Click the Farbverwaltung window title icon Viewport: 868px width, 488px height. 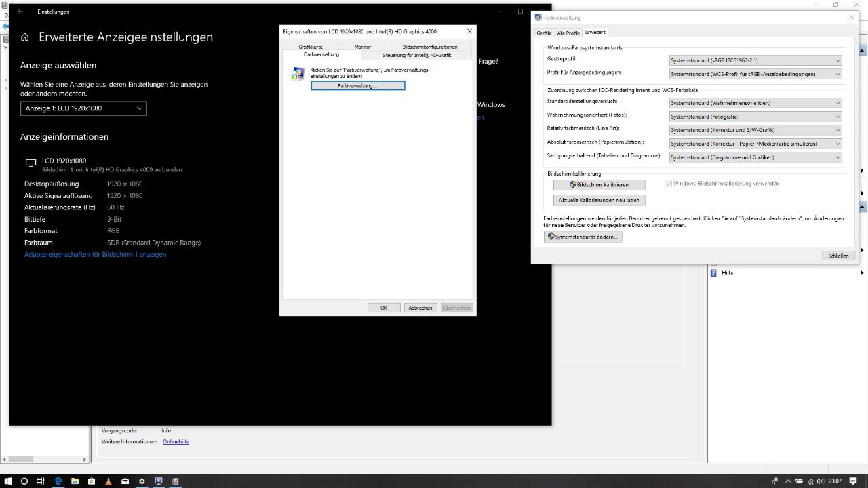[x=538, y=17]
